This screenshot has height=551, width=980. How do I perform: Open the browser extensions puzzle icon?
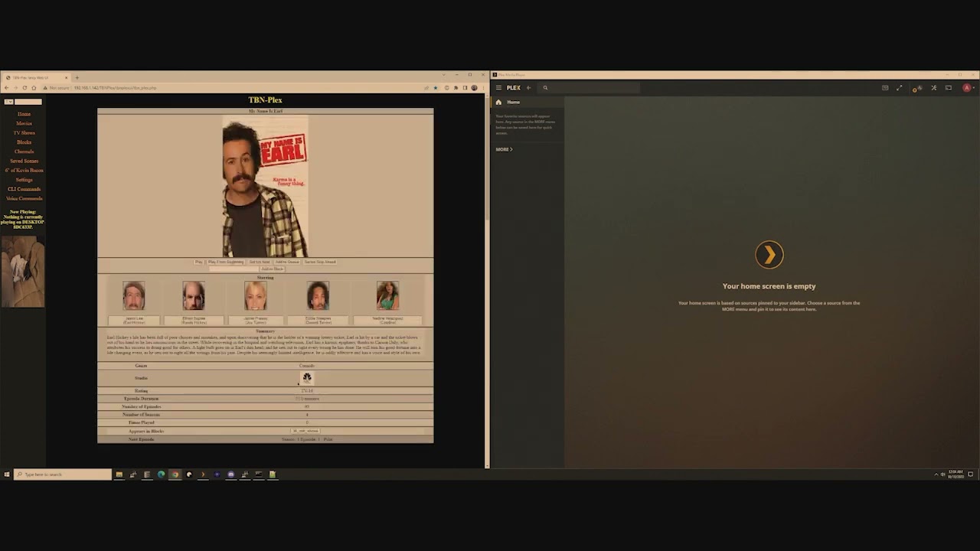(x=456, y=88)
